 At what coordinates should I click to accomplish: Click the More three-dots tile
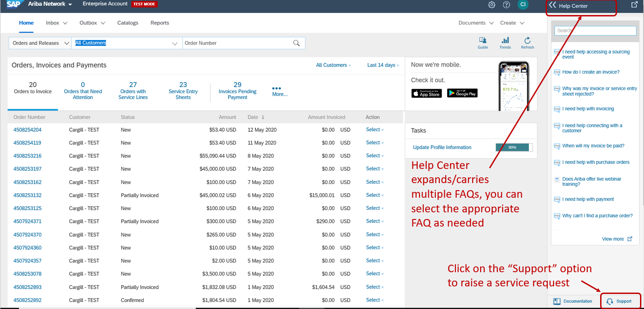(279, 91)
